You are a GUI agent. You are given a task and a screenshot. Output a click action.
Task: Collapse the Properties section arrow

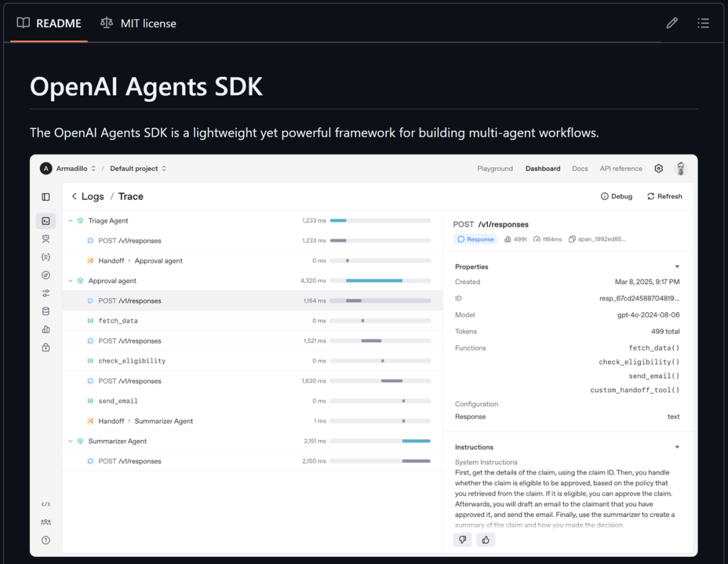pyautogui.click(x=677, y=266)
